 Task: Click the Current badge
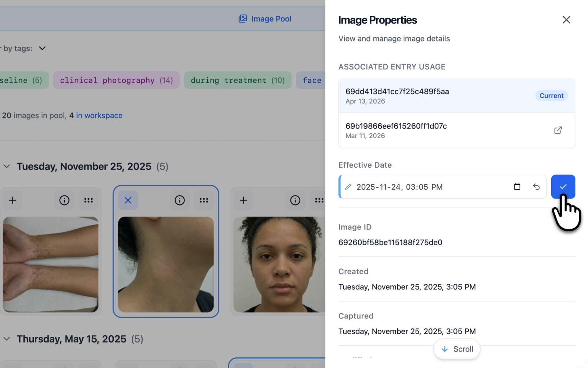coord(551,96)
